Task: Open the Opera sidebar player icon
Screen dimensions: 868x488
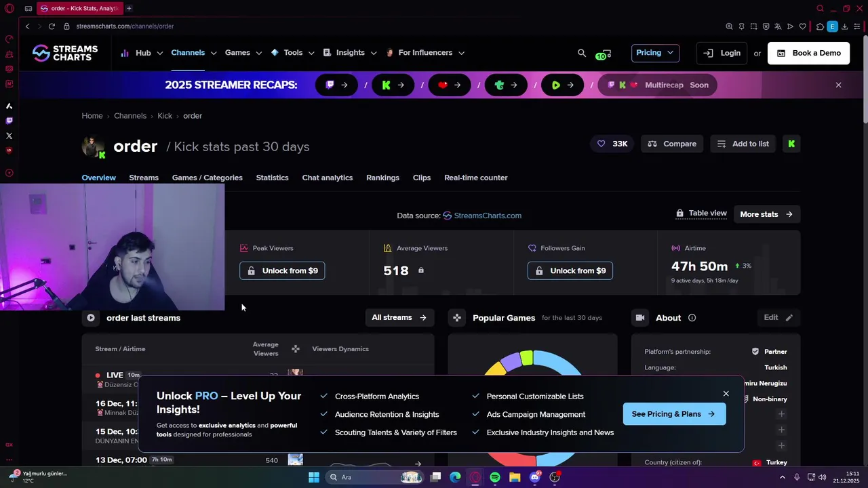Action: pos(9,173)
